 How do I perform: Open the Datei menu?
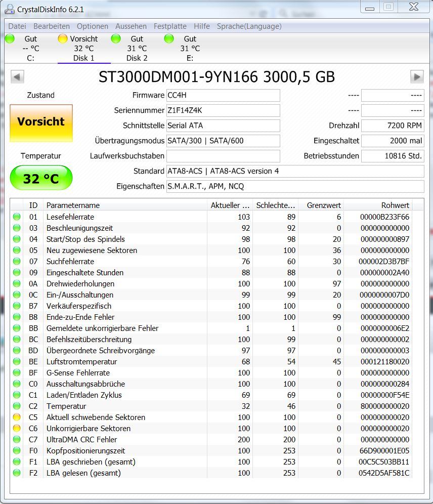pyautogui.click(x=17, y=26)
